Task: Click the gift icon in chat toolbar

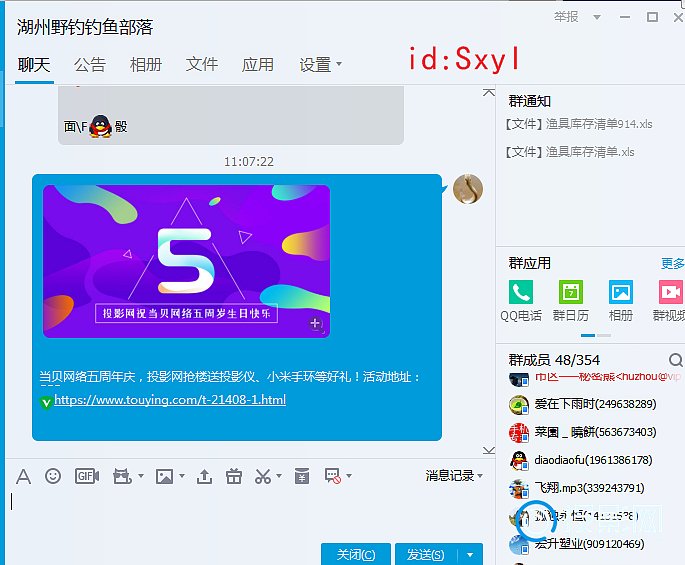Action: tap(234, 476)
